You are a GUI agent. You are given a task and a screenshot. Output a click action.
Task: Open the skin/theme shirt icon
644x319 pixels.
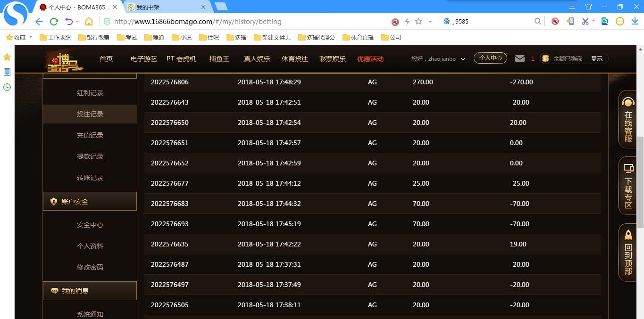pos(588,7)
